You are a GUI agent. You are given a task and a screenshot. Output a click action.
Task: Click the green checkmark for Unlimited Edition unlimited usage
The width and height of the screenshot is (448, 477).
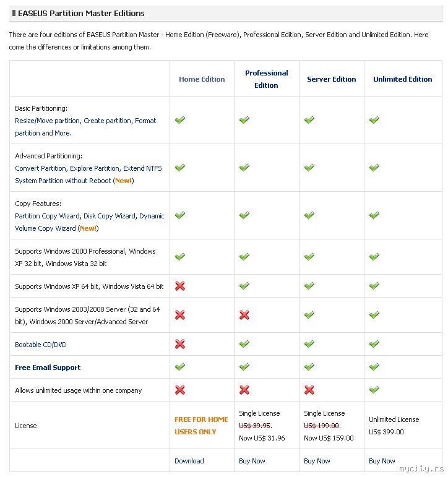pyautogui.click(x=374, y=390)
